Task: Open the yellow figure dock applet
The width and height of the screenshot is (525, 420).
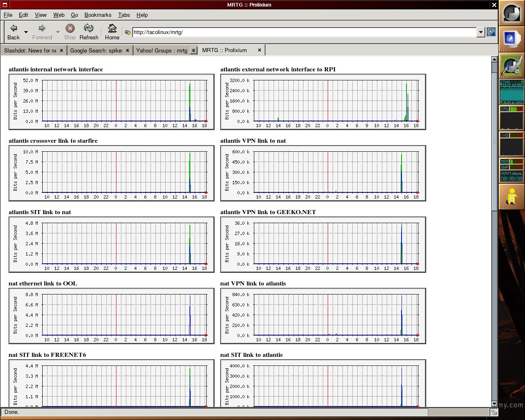Action: (511, 196)
